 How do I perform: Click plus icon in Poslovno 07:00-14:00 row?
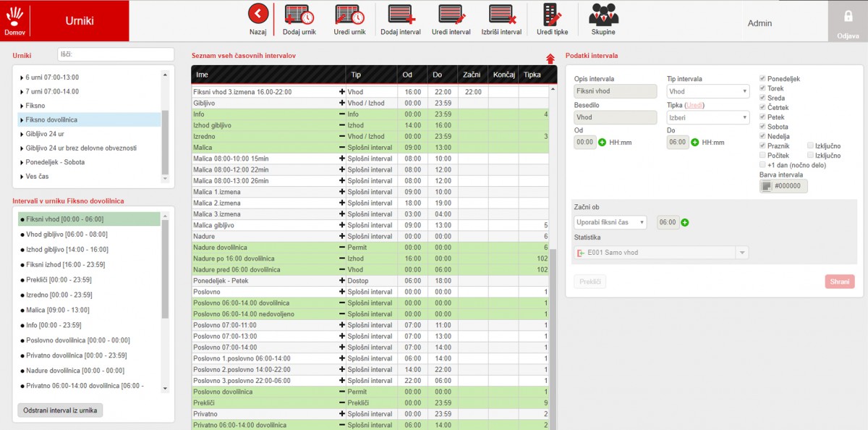tap(341, 347)
